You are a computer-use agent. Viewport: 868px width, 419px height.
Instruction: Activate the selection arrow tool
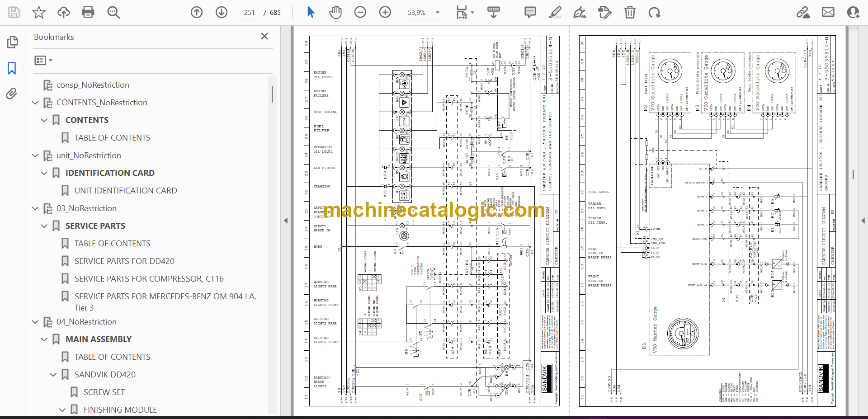pos(311,12)
